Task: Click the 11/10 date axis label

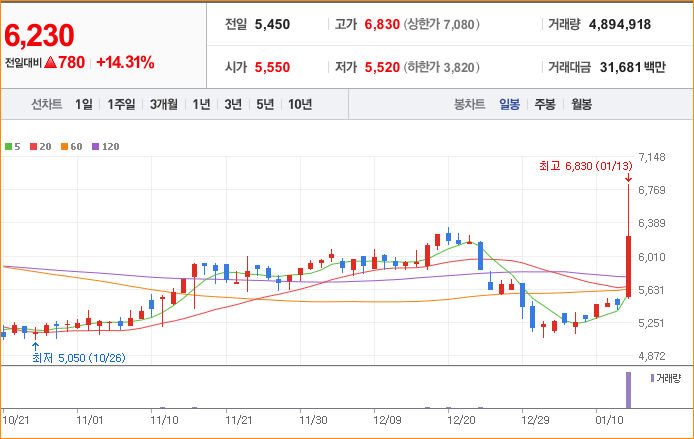Action: pyautogui.click(x=164, y=420)
